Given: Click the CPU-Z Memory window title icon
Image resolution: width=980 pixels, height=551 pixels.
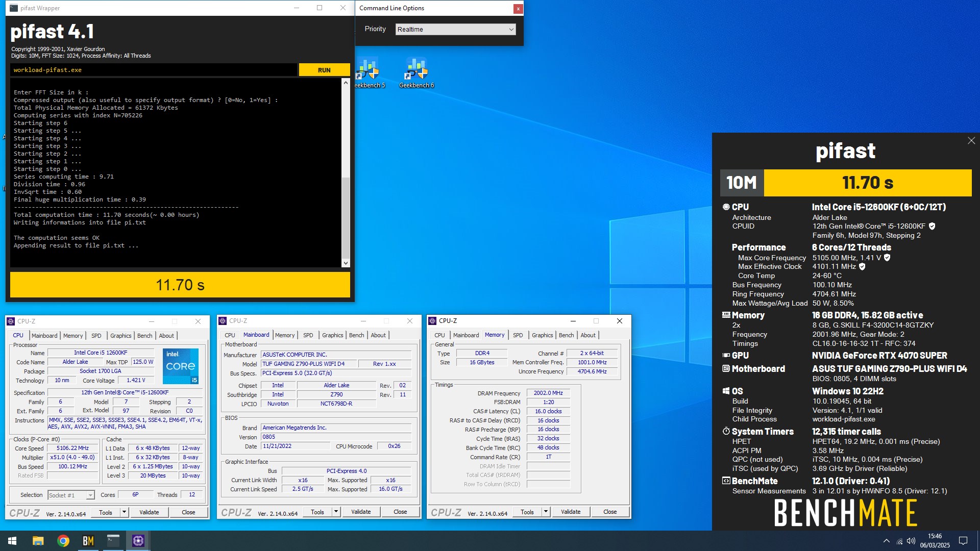Looking at the screenshot, I should [432, 321].
